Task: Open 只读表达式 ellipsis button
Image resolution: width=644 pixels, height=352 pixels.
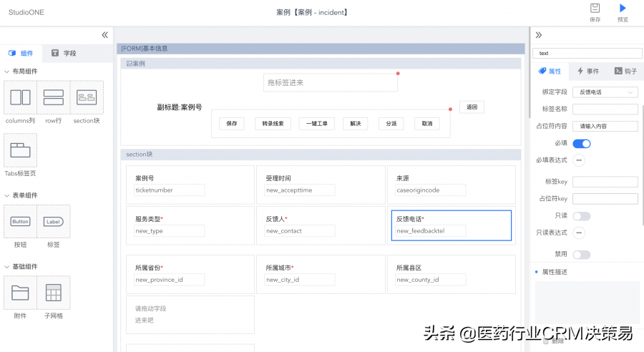Action: 579,233
